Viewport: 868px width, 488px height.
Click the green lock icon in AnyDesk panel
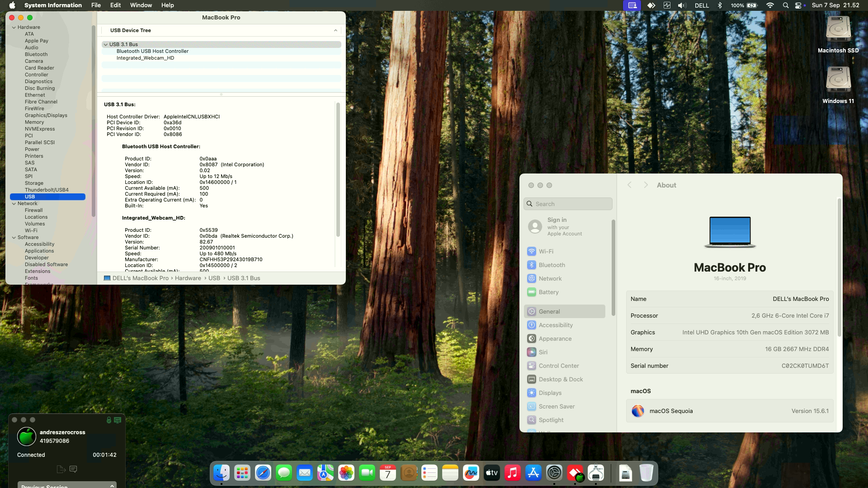pos(108,420)
